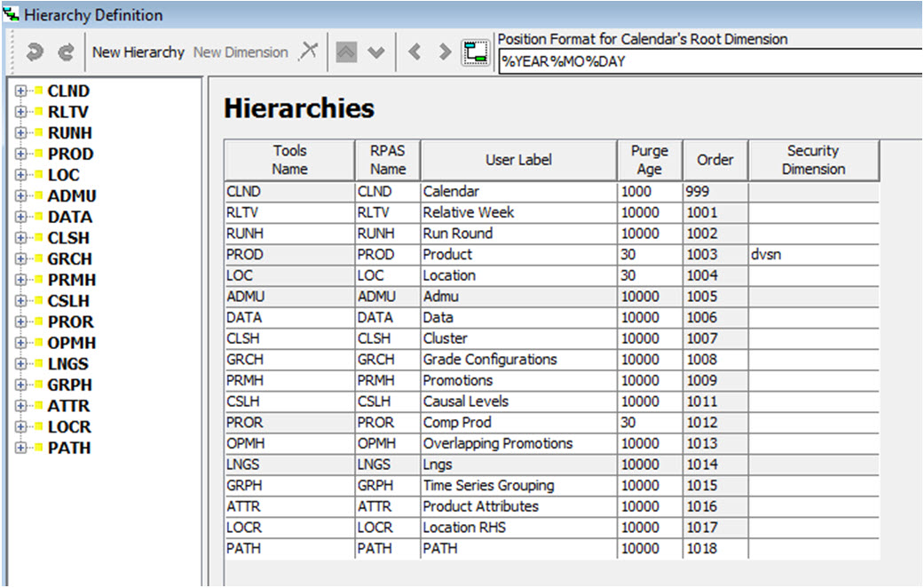Screen dimensions: 924x588
Task: Click the undo arrow icon
Action: click(35, 52)
